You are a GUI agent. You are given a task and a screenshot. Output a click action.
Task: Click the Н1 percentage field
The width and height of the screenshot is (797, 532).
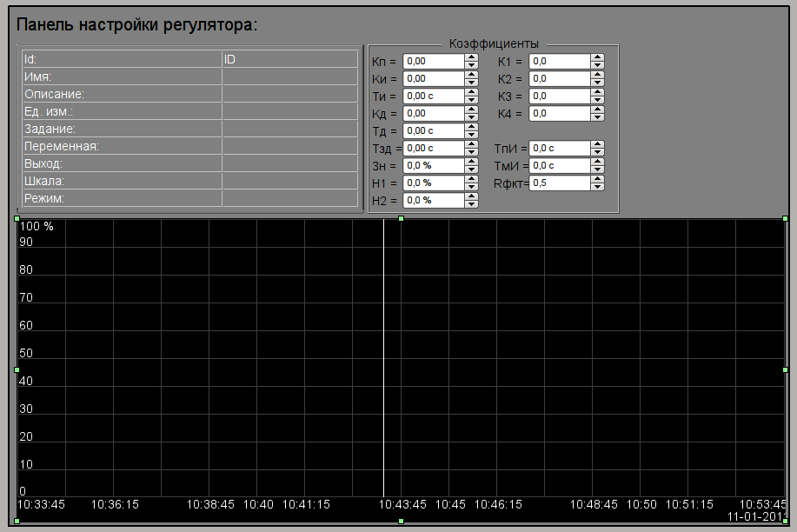click(433, 183)
